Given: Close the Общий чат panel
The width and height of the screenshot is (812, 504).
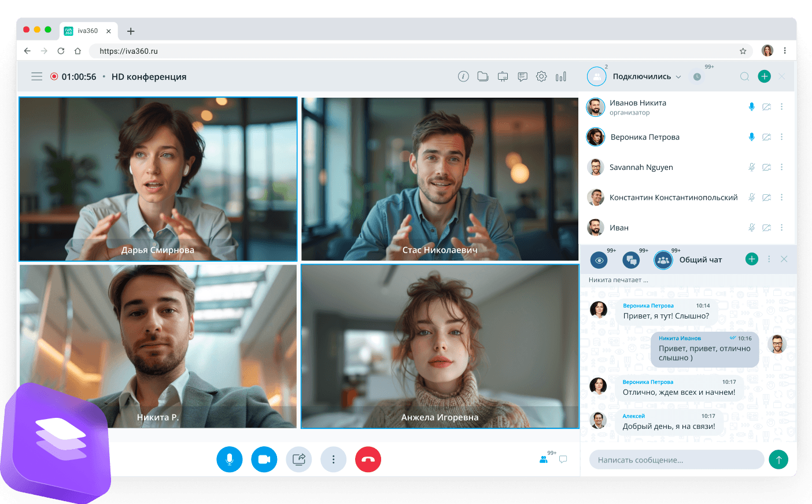Looking at the screenshot, I should (784, 260).
